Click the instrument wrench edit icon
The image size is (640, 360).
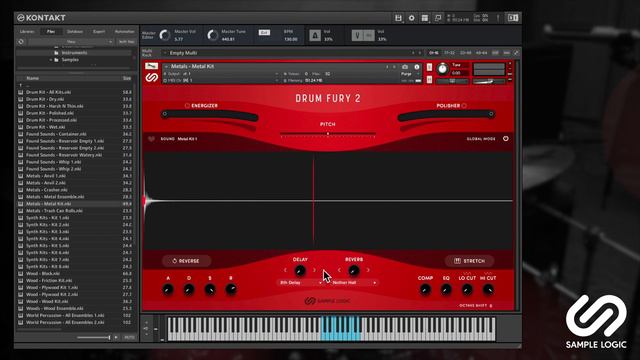(151, 66)
